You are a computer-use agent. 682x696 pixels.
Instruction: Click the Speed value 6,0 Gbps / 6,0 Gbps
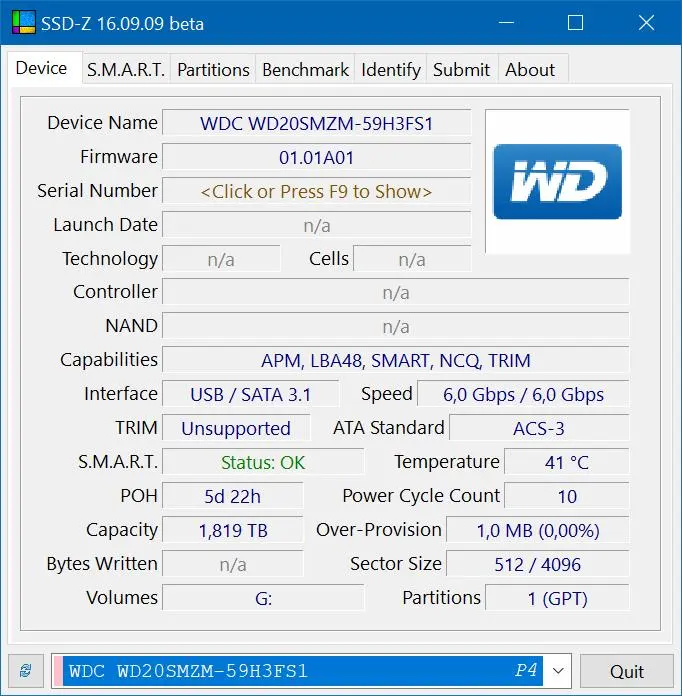(x=523, y=394)
